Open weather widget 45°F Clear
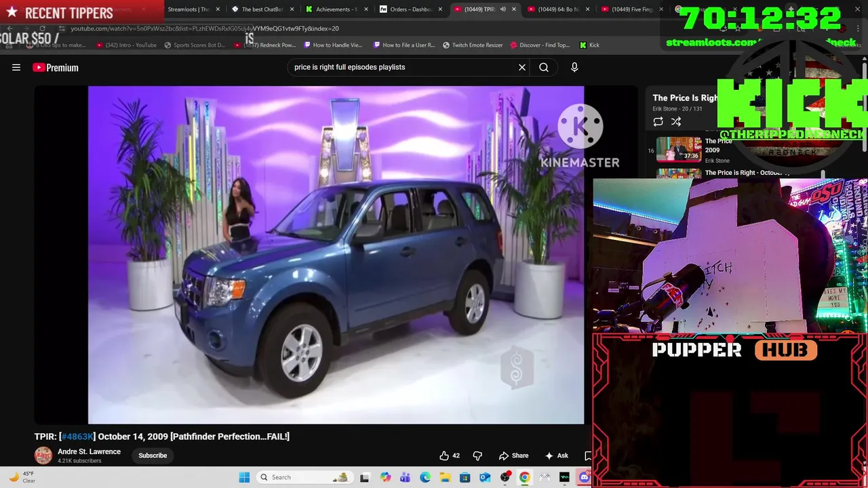Screen dimensions: 868x488 coord(22,477)
